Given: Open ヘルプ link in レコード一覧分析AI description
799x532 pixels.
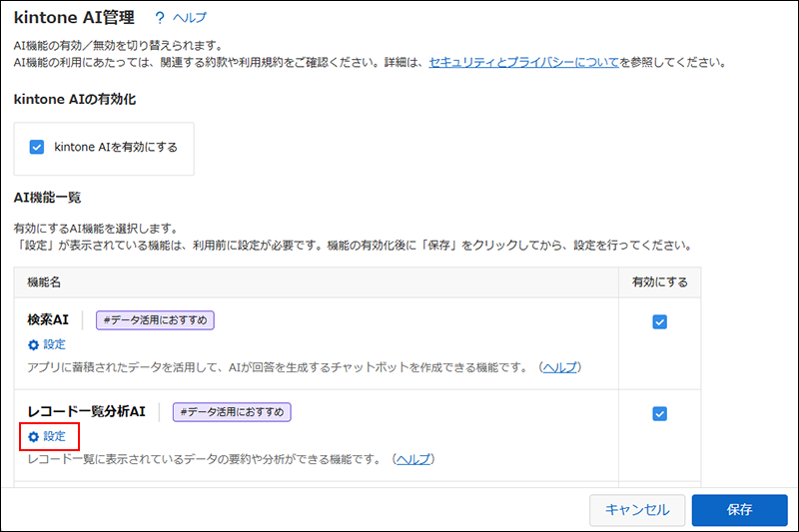Looking at the screenshot, I should pyautogui.click(x=413, y=459).
